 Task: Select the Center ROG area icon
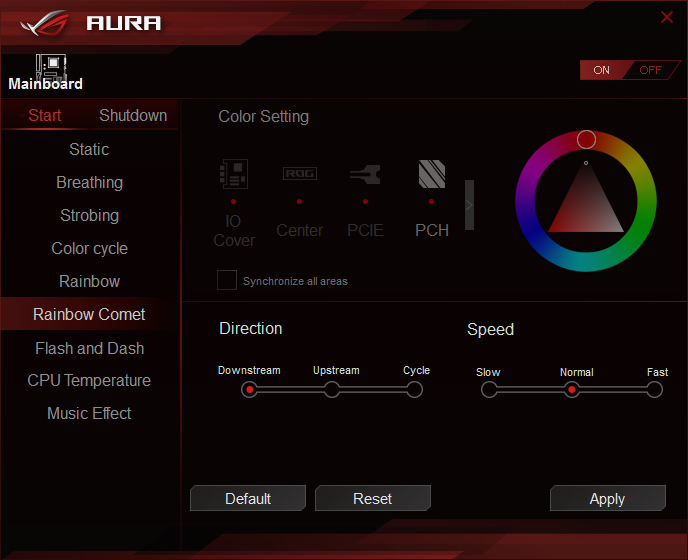tap(300, 173)
